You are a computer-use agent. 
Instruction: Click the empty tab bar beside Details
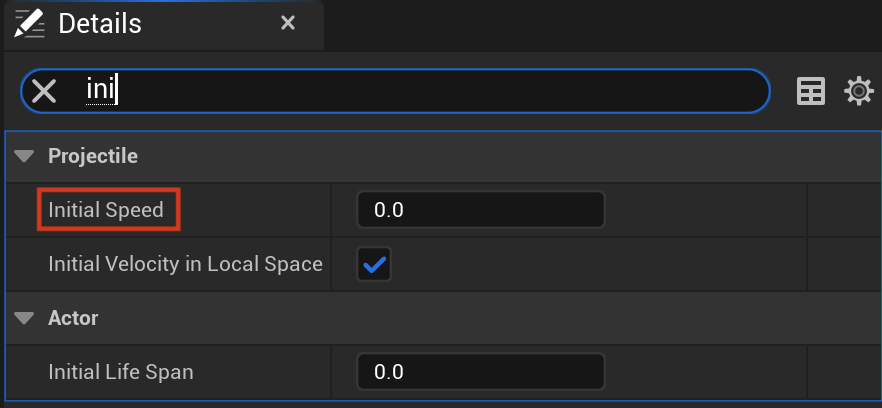click(x=602, y=25)
